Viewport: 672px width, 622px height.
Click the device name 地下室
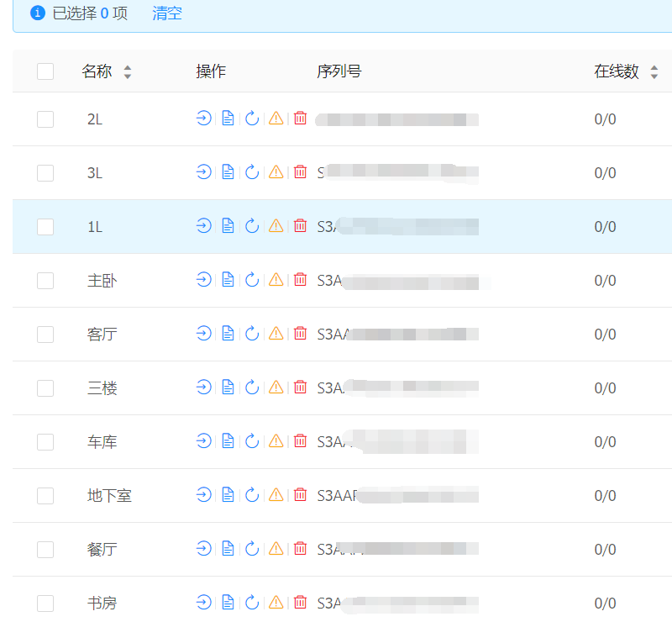coord(109,495)
